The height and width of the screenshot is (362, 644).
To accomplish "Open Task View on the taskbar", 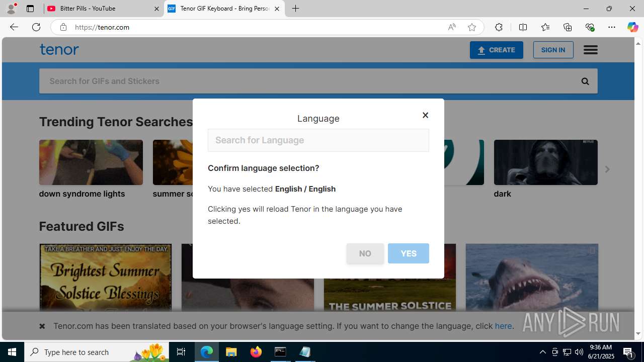I will (x=181, y=352).
